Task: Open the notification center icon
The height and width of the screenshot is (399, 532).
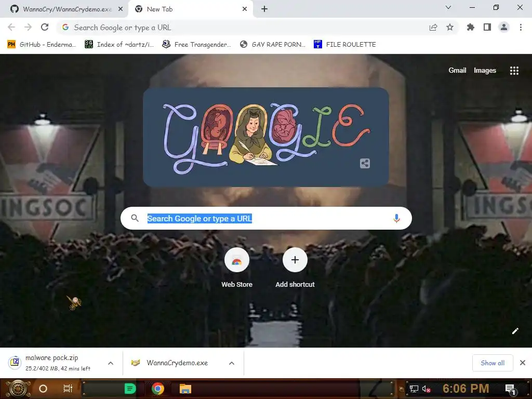Action: pyautogui.click(x=511, y=389)
